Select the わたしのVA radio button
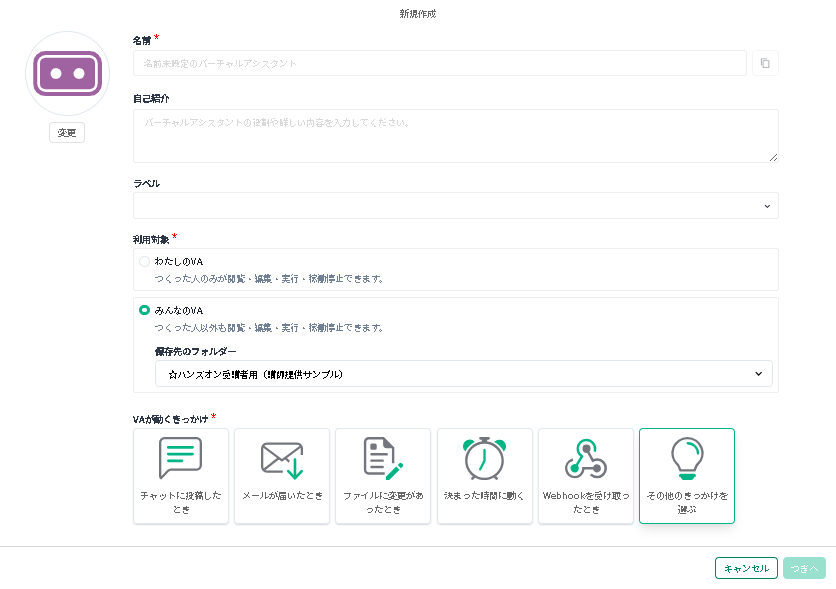 [144, 261]
